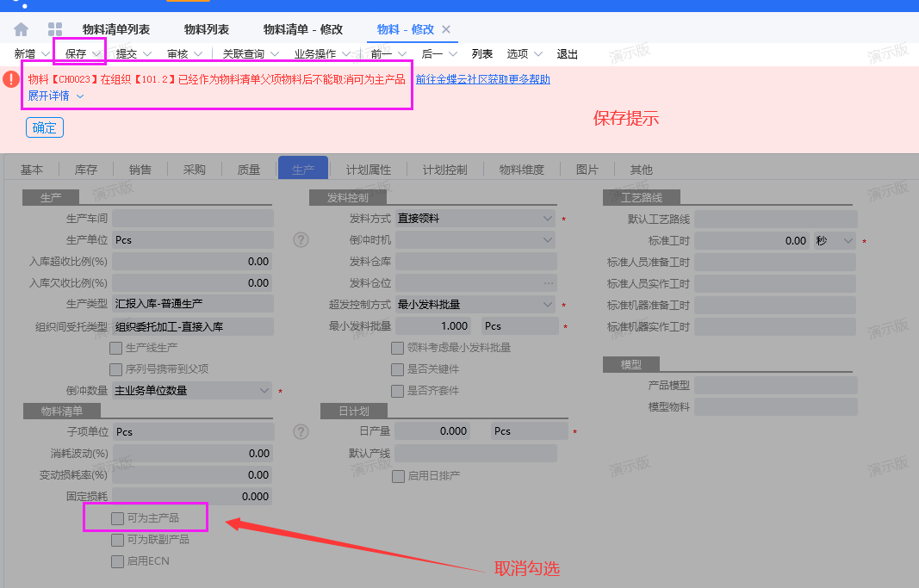Check the 可为主产品 checkbox
Viewport: 919px width, 588px height.
coord(117,518)
